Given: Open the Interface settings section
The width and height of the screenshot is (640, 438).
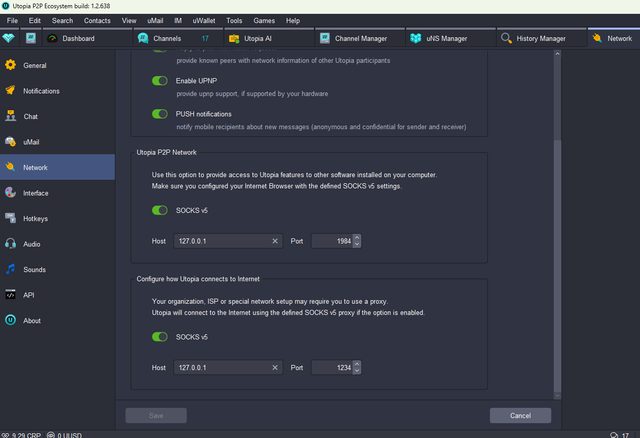Looking at the screenshot, I should 57,193.
